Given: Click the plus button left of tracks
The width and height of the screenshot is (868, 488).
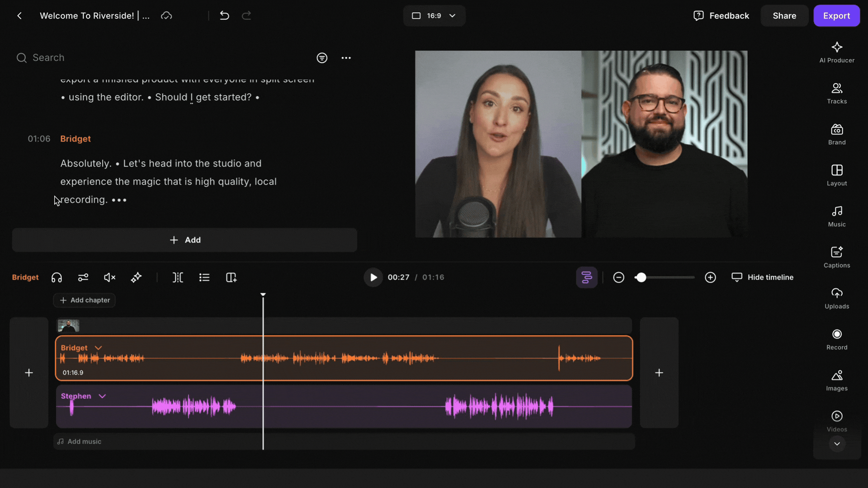Looking at the screenshot, I should tap(29, 373).
